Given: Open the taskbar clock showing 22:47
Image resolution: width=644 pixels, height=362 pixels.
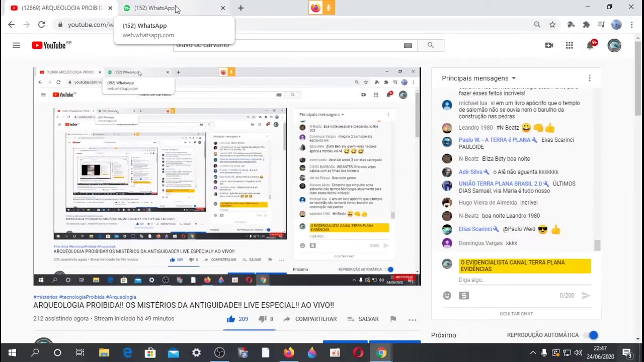Looking at the screenshot, I should [x=600, y=352].
